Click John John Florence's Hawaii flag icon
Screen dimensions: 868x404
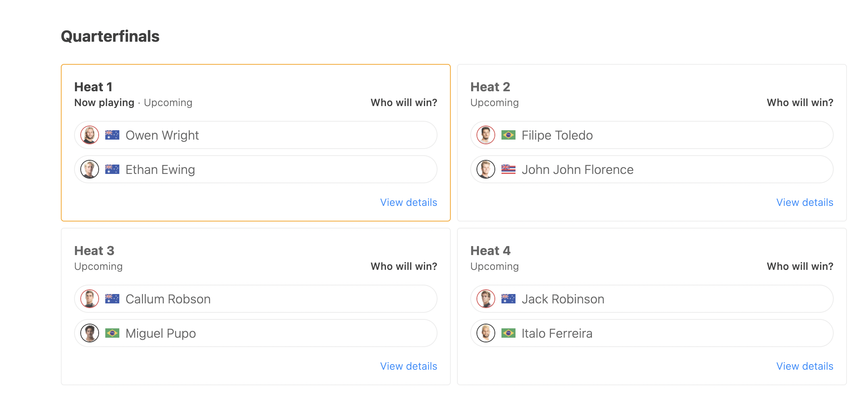(x=508, y=169)
